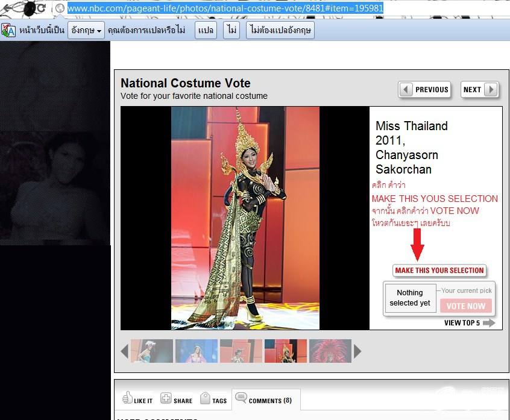This screenshot has height=420, width=510.
Task: Go to the PREVIOUS costume photo
Action: pyautogui.click(x=425, y=89)
